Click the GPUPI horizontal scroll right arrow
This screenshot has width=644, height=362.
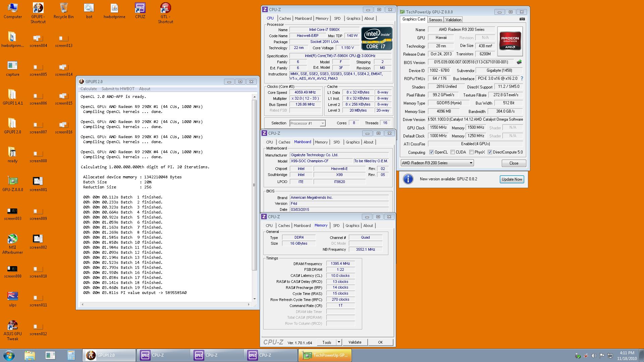click(249, 305)
